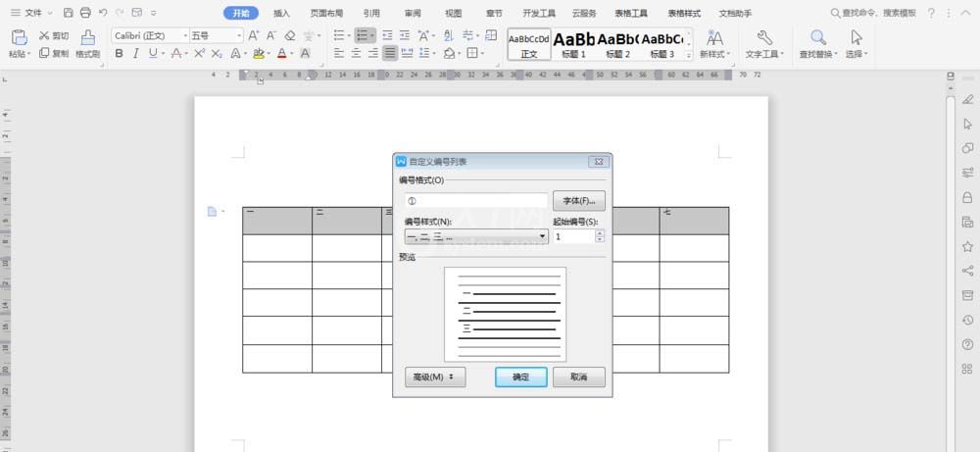Close the 自定义编号列表 dialog
The height and width of the screenshot is (452, 980).
(598, 162)
